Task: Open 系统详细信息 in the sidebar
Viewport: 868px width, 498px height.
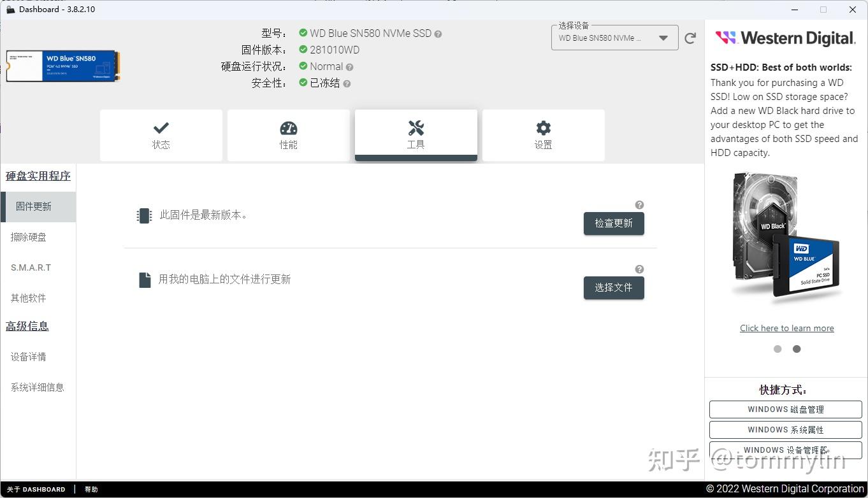Action: click(38, 387)
